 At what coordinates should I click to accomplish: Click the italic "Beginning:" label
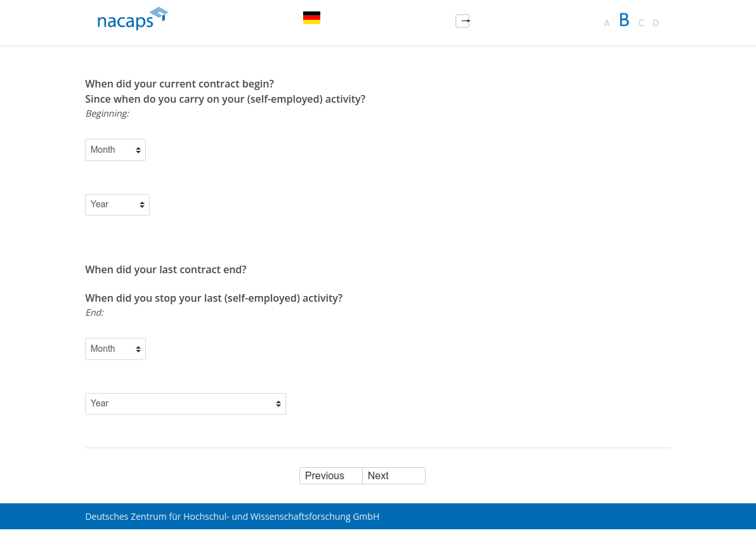coord(107,114)
